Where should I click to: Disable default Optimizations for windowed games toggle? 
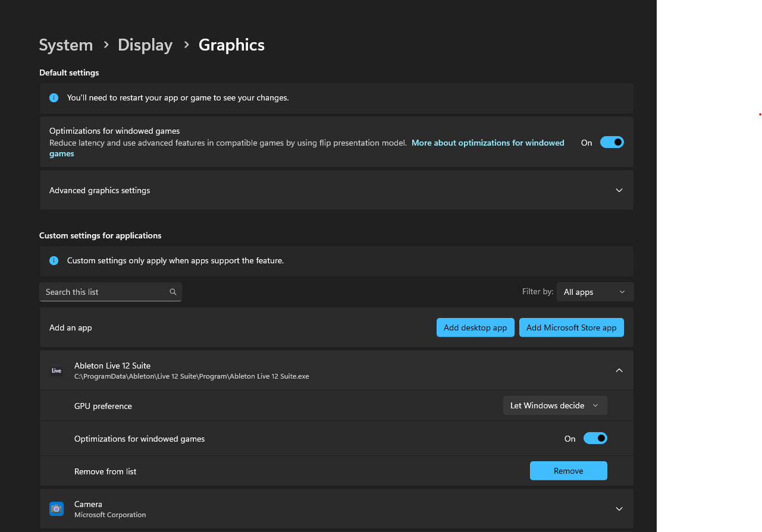[x=612, y=142]
